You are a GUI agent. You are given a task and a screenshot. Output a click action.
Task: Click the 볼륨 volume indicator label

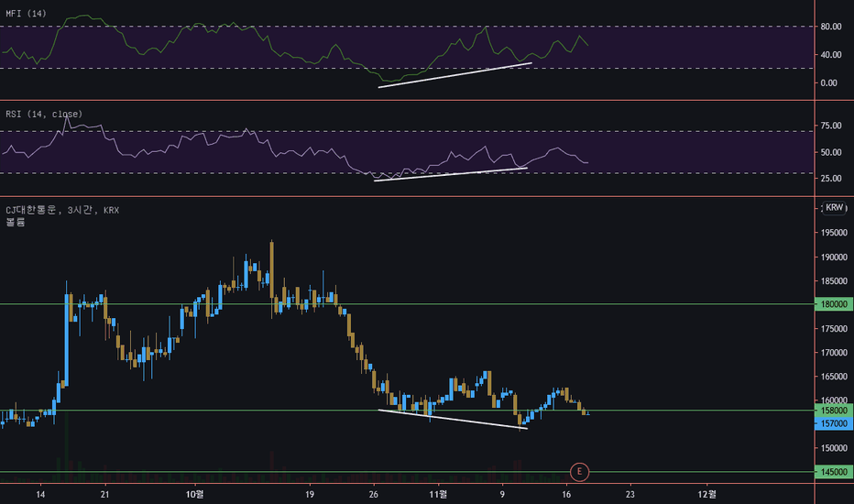[16, 223]
